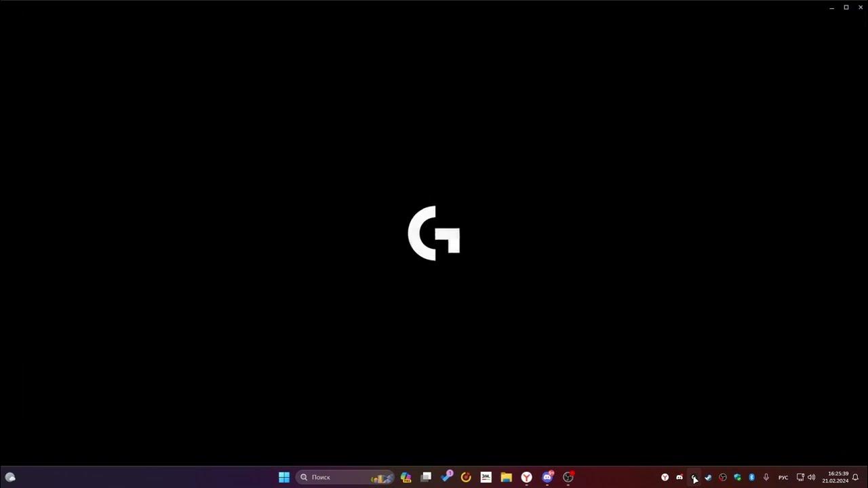This screenshot has width=868, height=488.
Task: Open Task View from the taskbar
Action: click(x=426, y=477)
